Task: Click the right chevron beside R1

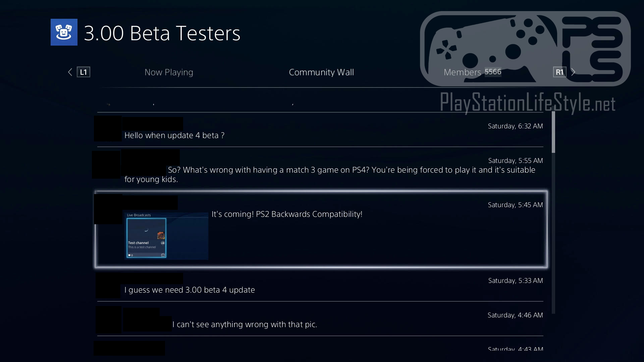Action: (x=573, y=72)
